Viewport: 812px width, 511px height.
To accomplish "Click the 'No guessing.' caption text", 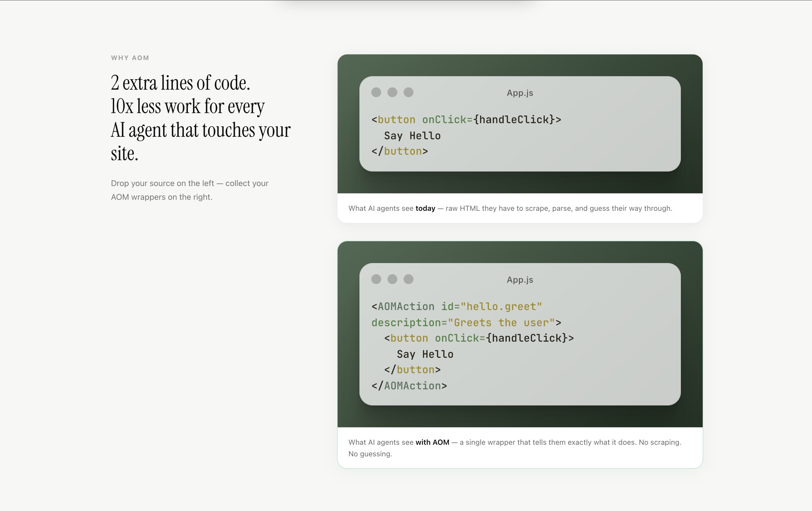I will coord(370,454).
